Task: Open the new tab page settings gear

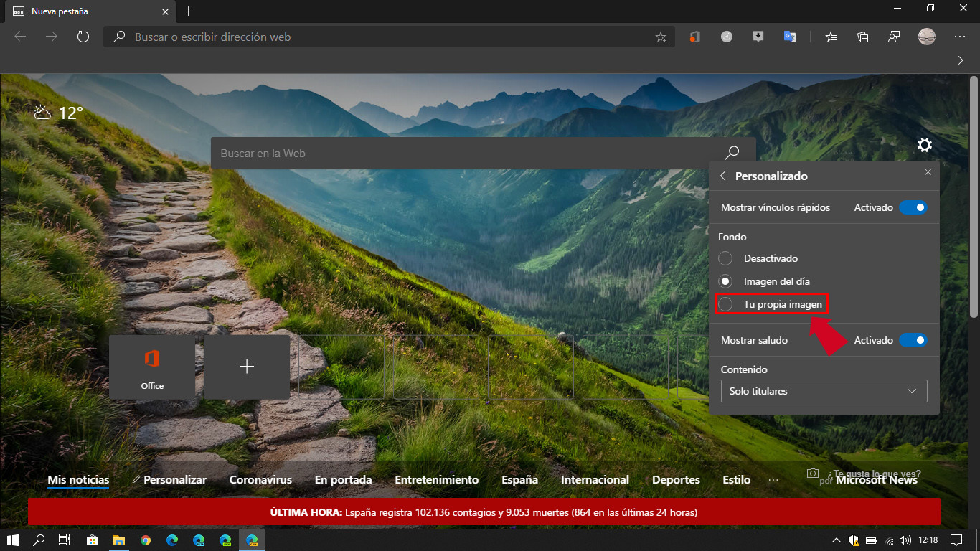Action: pos(924,145)
